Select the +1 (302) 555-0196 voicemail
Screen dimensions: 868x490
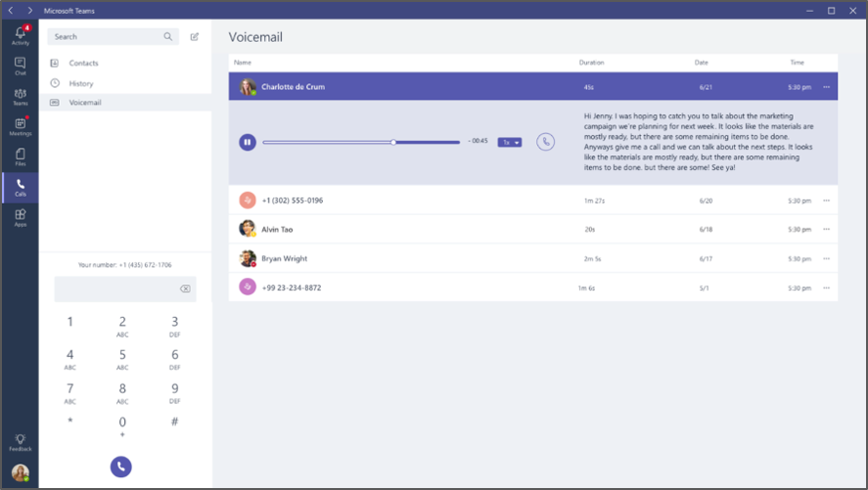533,200
